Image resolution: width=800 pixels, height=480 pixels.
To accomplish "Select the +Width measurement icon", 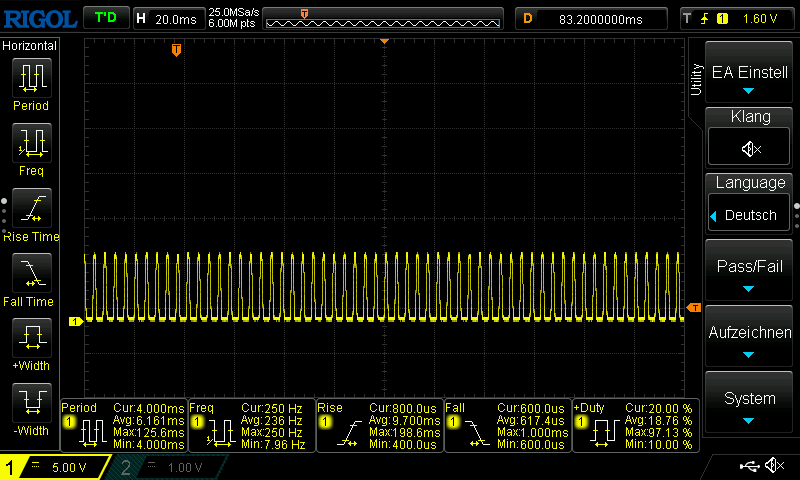I will pos(30,338).
